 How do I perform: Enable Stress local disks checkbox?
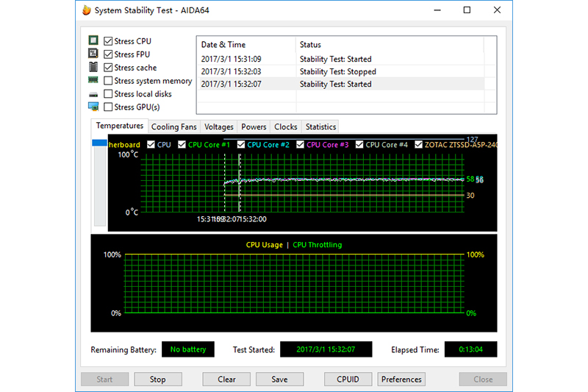(108, 94)
